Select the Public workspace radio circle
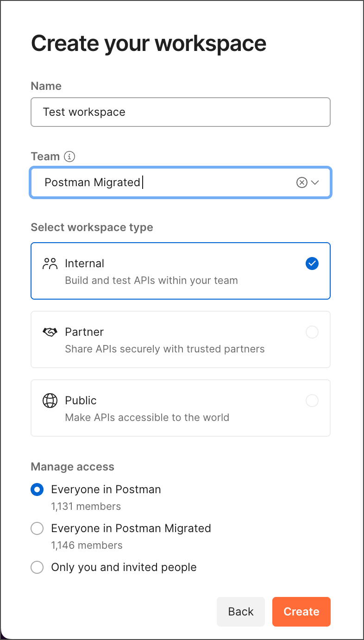 312,401
